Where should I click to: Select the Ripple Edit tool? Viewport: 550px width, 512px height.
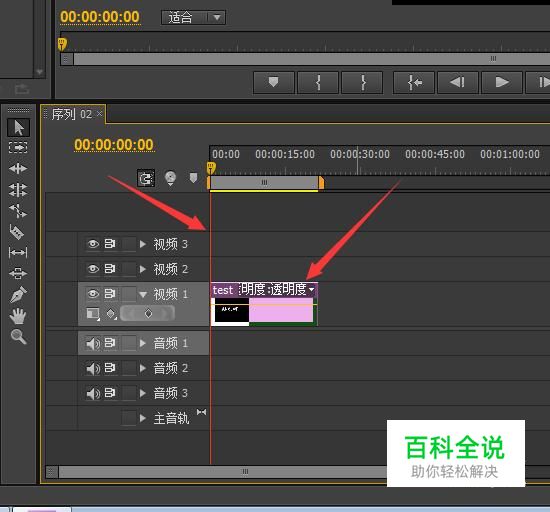point(18,169)
